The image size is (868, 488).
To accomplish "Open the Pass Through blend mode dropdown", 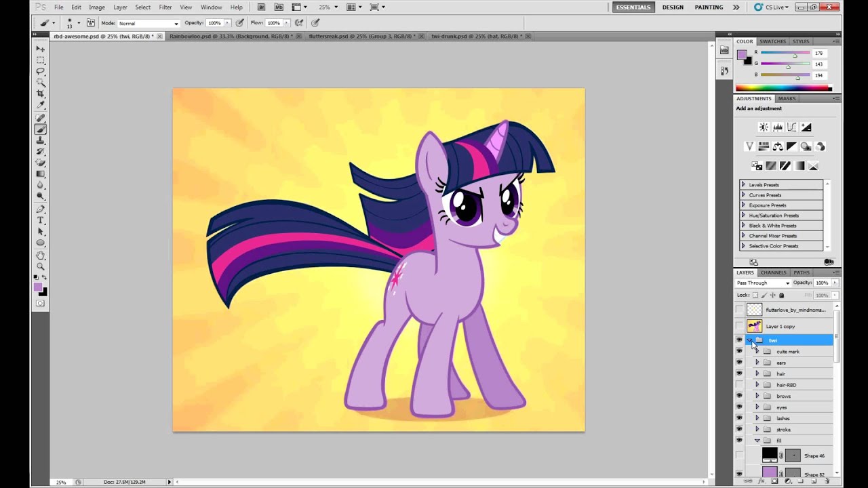I will pyautogui.click(x=763, y=283).
